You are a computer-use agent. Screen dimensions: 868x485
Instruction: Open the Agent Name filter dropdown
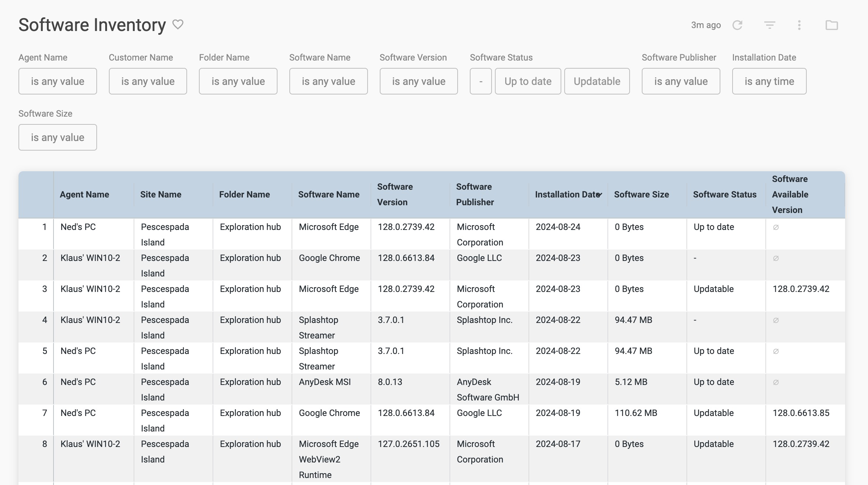pos(58,81)
